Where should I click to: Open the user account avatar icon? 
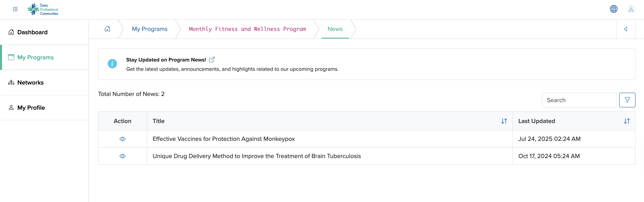(x=631, y=9)
